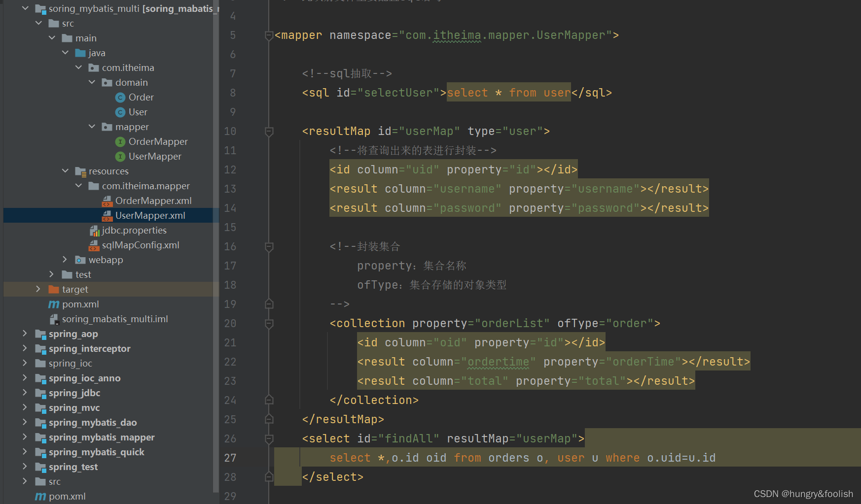Select the spring_mybatis_mapper module
This screenshot has width=861, height=504.
[x=102, y=437]
